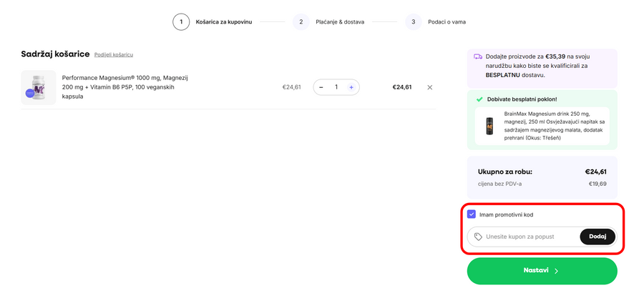
Task: Click the delivery truck icon
Action: pos(478,56)
